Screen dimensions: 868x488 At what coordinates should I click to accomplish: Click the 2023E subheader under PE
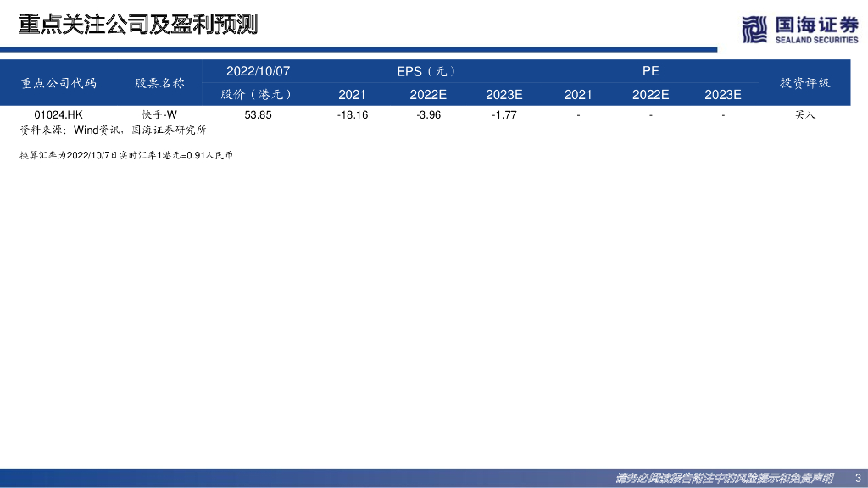723,95
